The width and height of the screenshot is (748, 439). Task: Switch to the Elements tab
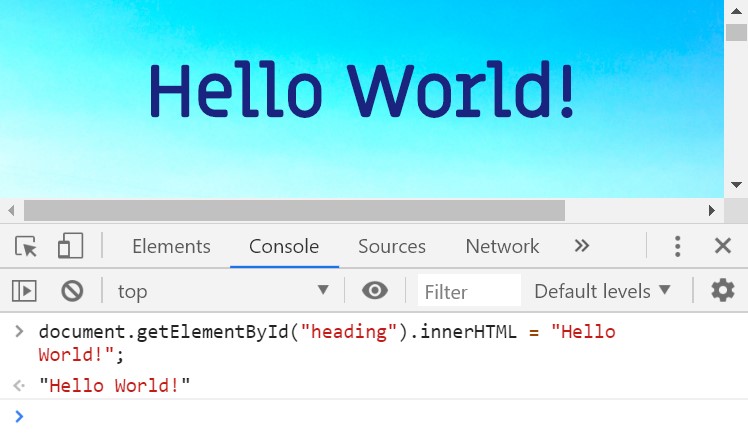click(x=171, y=246)
